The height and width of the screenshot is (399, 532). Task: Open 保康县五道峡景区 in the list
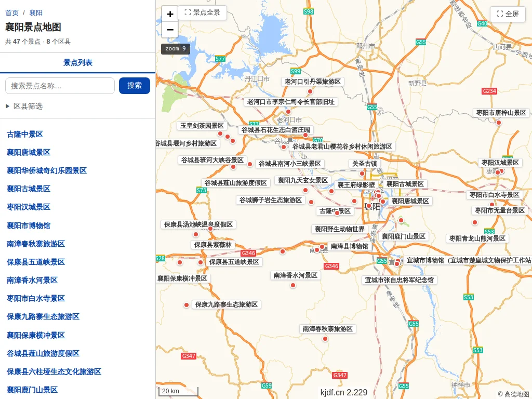click(36, 262)
